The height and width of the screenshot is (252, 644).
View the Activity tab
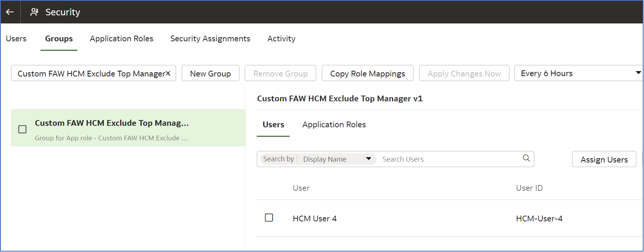click(x=281, y=38)
